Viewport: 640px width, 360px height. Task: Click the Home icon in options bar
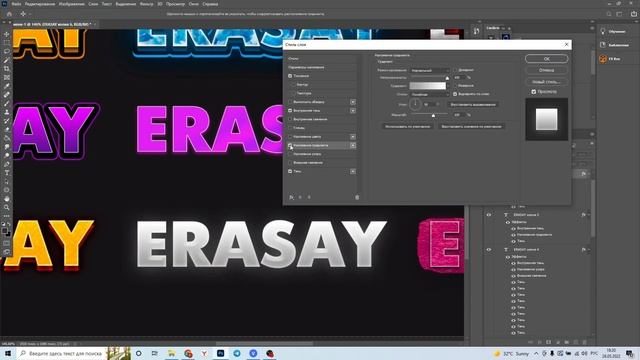tap(9, 14)
